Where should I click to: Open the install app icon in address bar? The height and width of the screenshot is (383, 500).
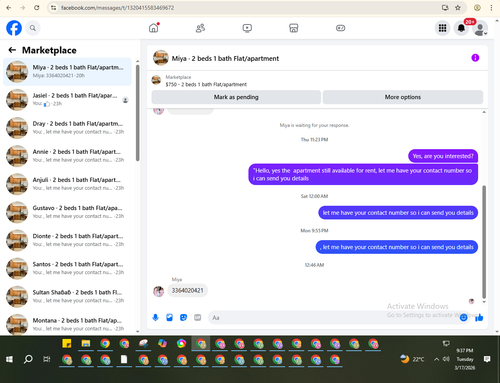click(x=445, y=8)
